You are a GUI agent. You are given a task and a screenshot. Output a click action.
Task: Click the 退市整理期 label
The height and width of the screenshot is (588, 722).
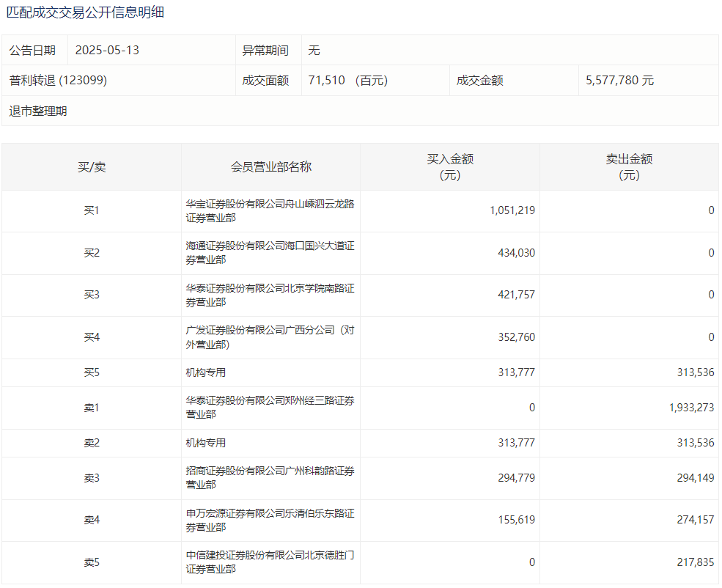pyautogui.click(x=38, y=111)
